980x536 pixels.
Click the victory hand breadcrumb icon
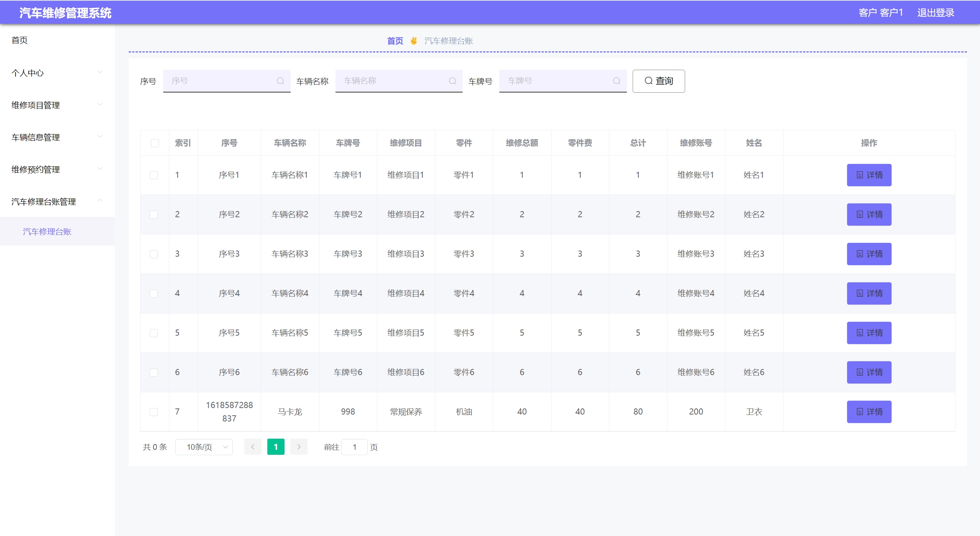pyautogui.click(x=414, y=41)
